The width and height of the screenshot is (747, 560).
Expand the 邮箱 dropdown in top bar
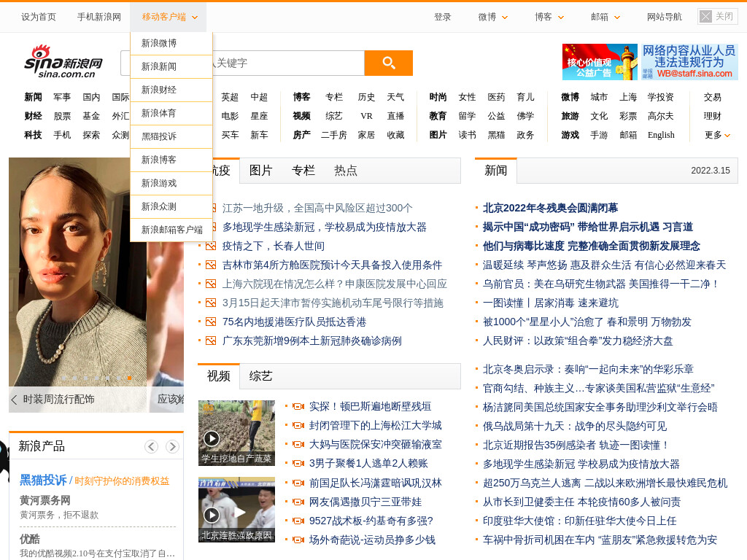click(605, 17)
